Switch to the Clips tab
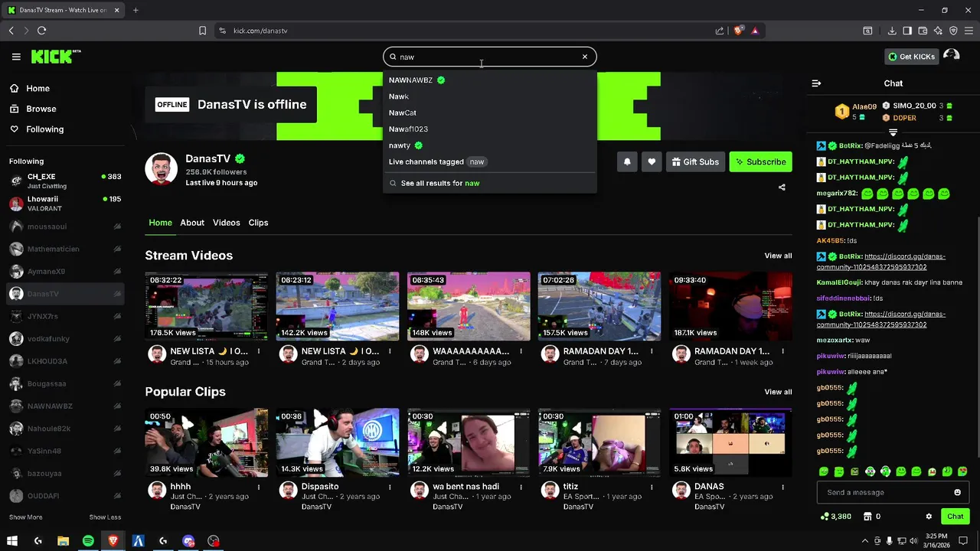The width and height of the screenshot is (980, 551). 258,223
